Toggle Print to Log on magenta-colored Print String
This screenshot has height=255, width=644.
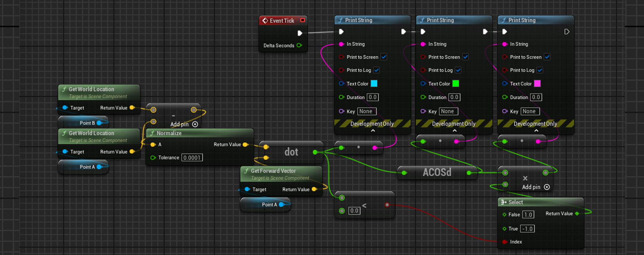[x=540, y=70]
